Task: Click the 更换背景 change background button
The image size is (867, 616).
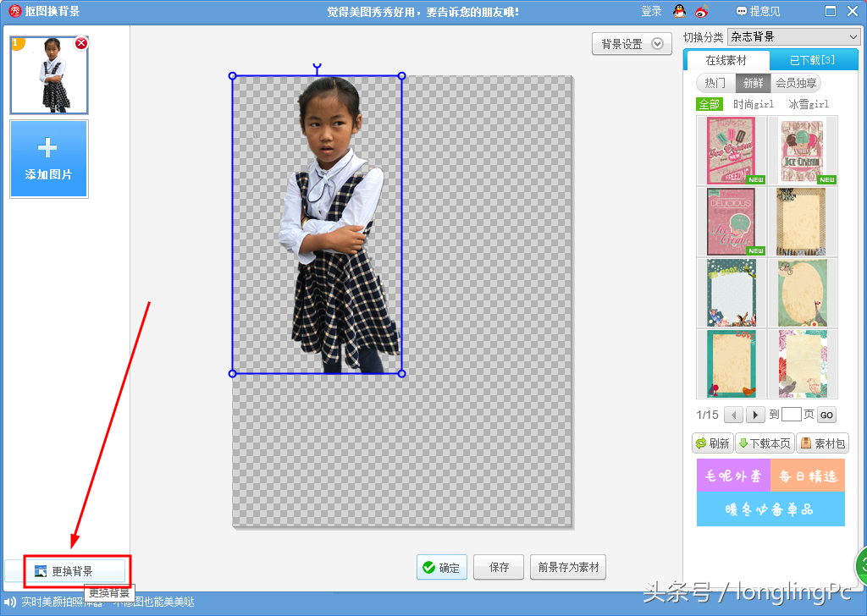Action: (x=65, y=571)
